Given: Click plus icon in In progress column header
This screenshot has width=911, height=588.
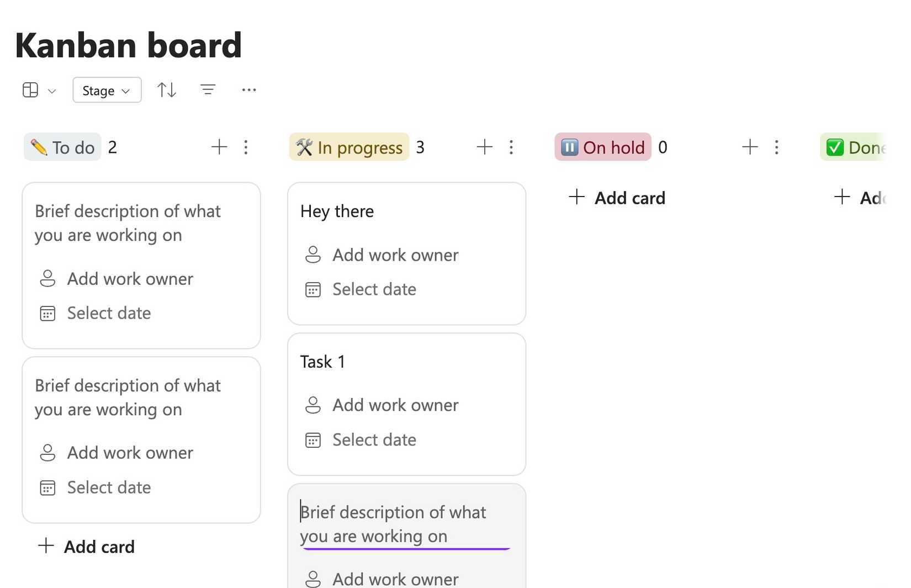Looking at the screenshot, I should pos(484,147).
